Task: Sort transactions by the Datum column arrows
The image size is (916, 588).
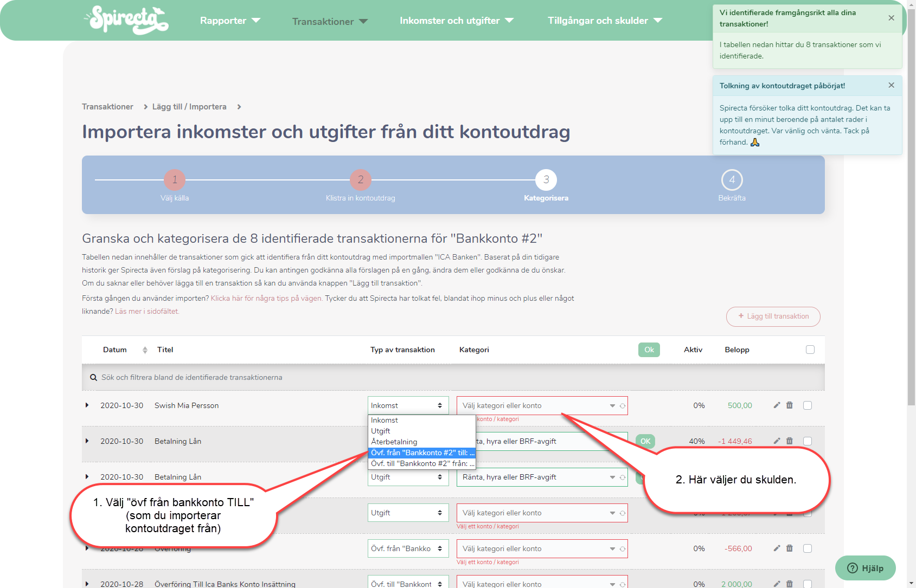Action: coord(145,350)
